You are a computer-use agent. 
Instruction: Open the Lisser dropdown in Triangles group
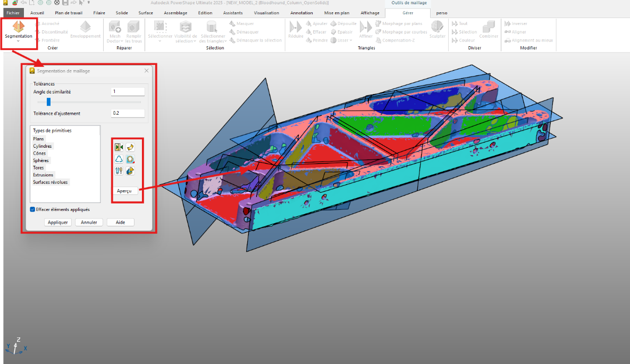click(351, 40)
